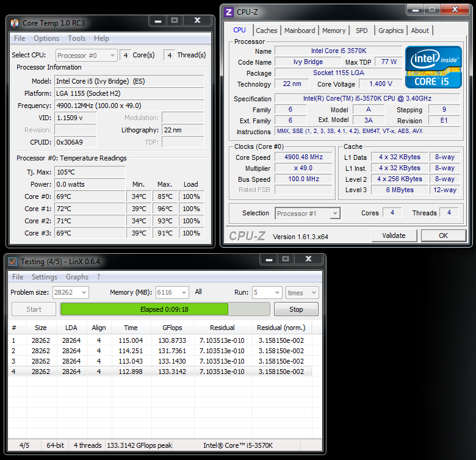Open the Problem size dropdown in LinX
This screenshot has width=476, height=460.
(x=70, y=292)
